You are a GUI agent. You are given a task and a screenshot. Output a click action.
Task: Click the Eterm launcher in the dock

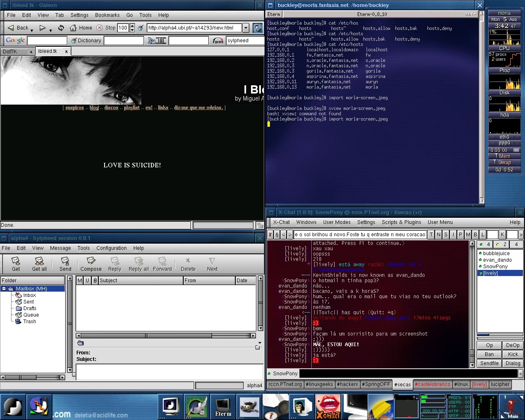click(x=223, y=407)
